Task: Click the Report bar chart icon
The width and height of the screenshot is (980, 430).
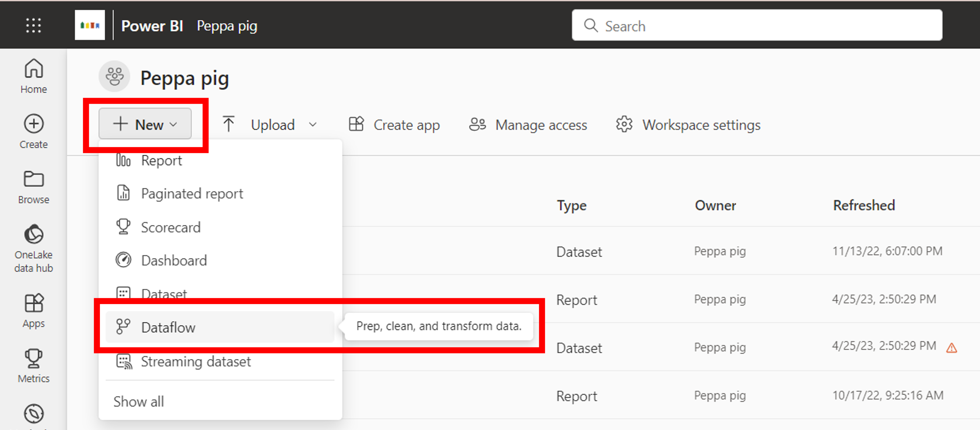Action: (x=123, y=160)
